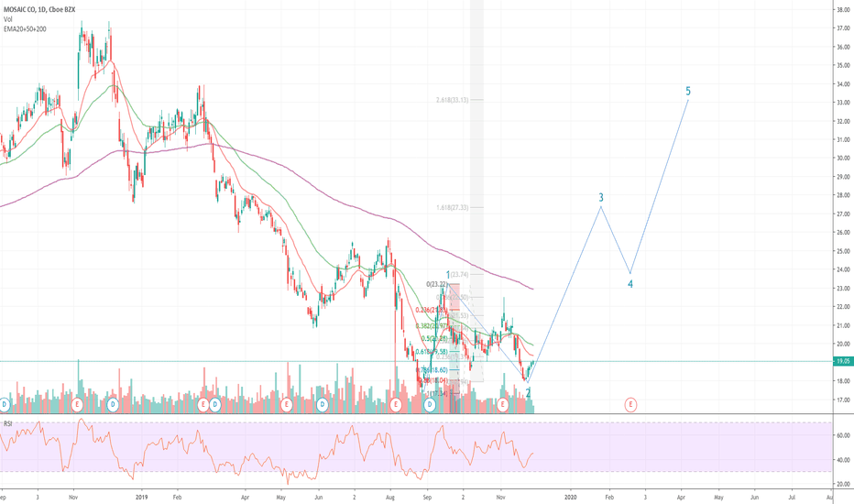Click the earnings E marker near Nov 2018
Viewport: 854px width, 504px height.
[x=77, y=404]
